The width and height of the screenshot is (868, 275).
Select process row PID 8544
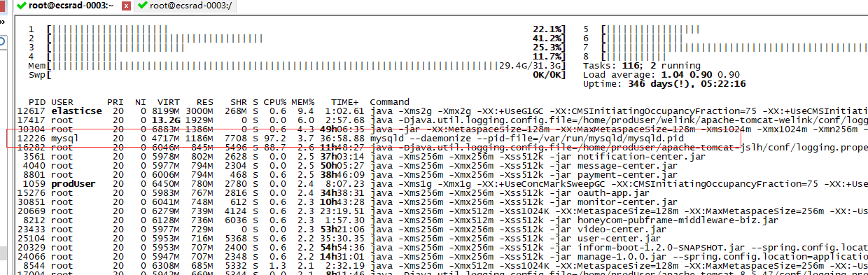[442, 266]
